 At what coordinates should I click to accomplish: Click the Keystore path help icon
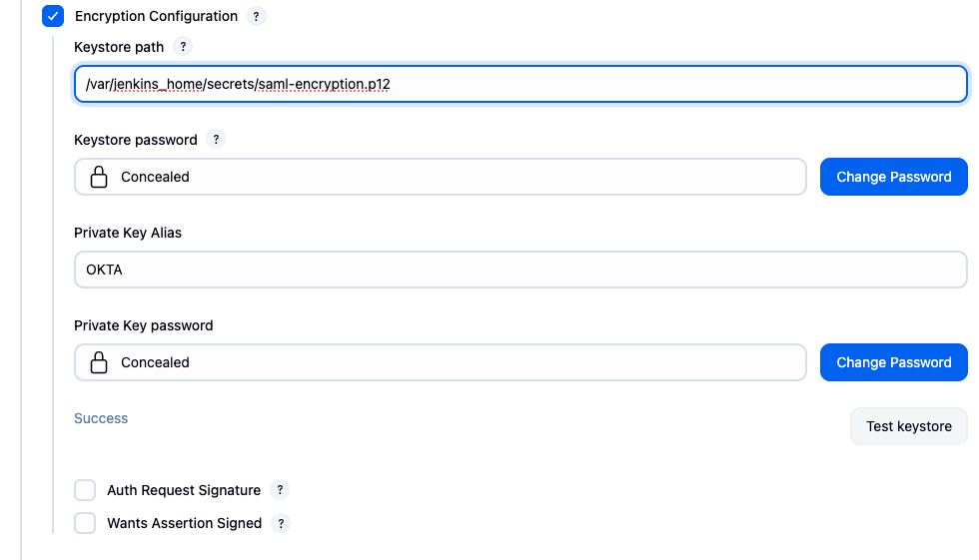click(x=182, y=47)
